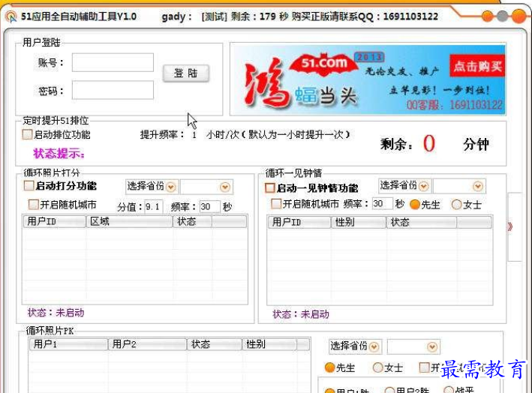This screenshot has height=393, width=532.
Task: Click the 状态提示 label
Action: (x=59, y=154)
